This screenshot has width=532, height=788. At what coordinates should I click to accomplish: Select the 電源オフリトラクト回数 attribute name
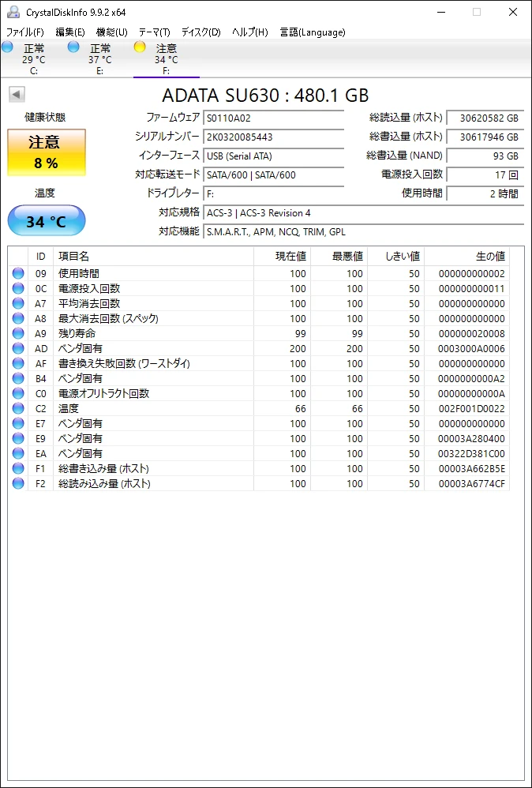point(103,393)
